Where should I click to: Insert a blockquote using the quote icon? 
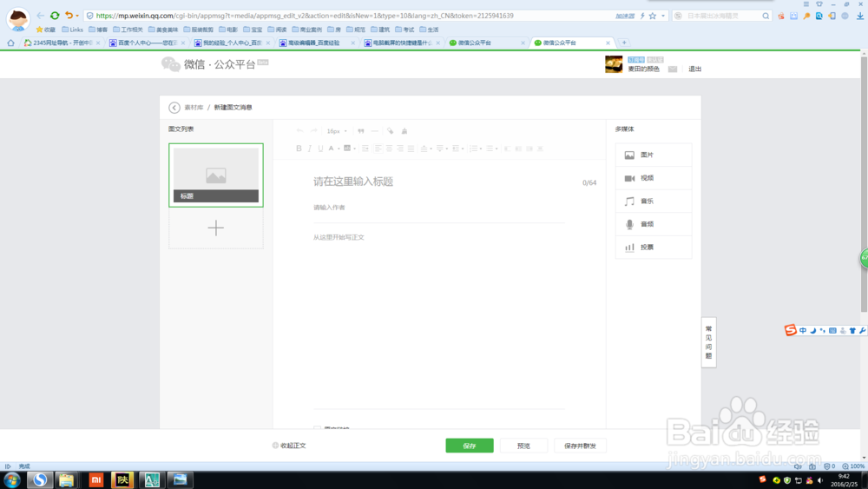coord(361,131)
